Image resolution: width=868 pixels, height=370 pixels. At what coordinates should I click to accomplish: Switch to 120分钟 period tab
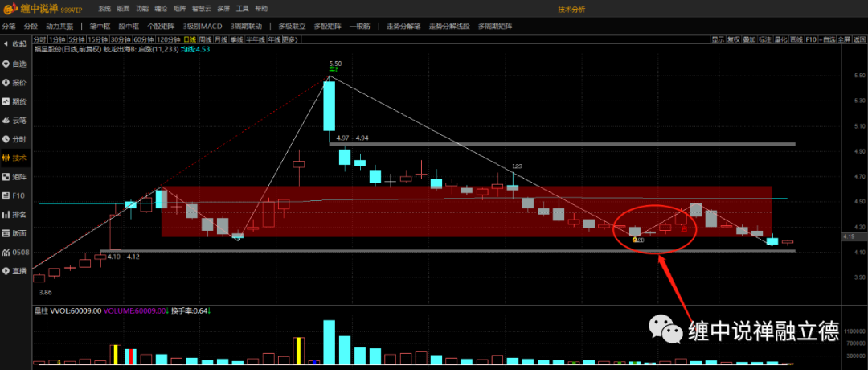tap(167, 39)
